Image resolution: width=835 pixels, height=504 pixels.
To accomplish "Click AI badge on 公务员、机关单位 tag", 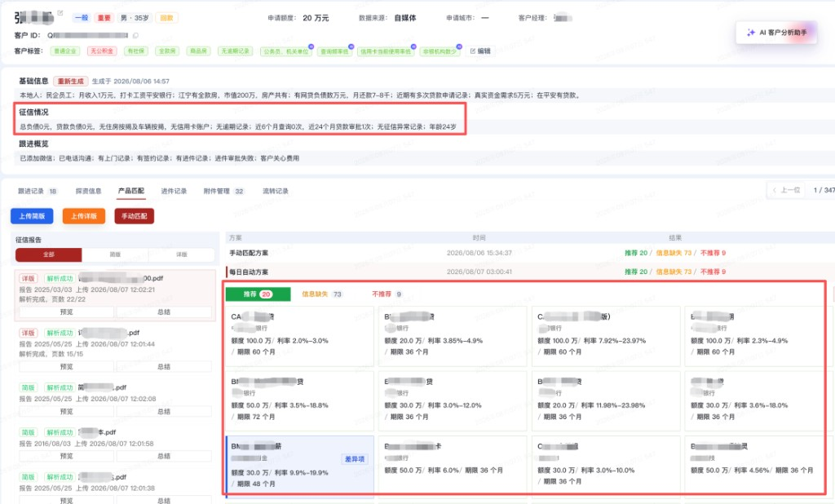I will [311, 46].
